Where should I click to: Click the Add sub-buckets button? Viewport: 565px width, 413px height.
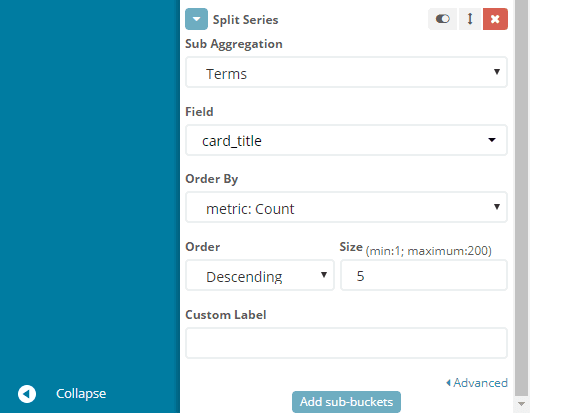coord(346,401)
